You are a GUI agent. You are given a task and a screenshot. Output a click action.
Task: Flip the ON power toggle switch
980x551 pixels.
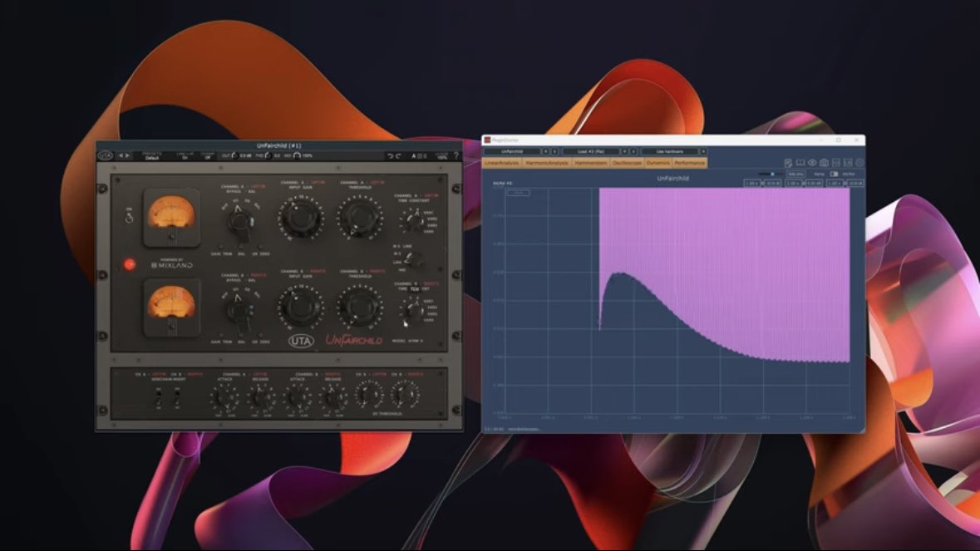pos(130,218)
